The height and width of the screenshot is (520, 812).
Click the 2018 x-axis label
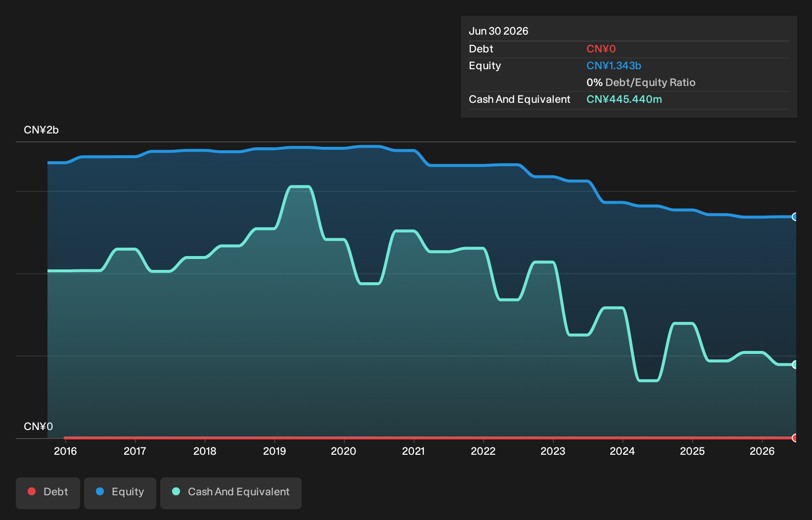[205, 451]
